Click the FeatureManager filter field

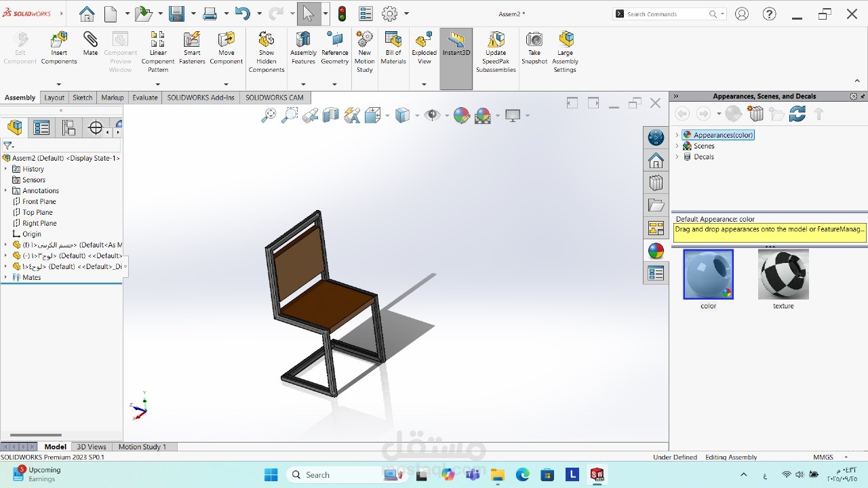[x=61, y=145]
